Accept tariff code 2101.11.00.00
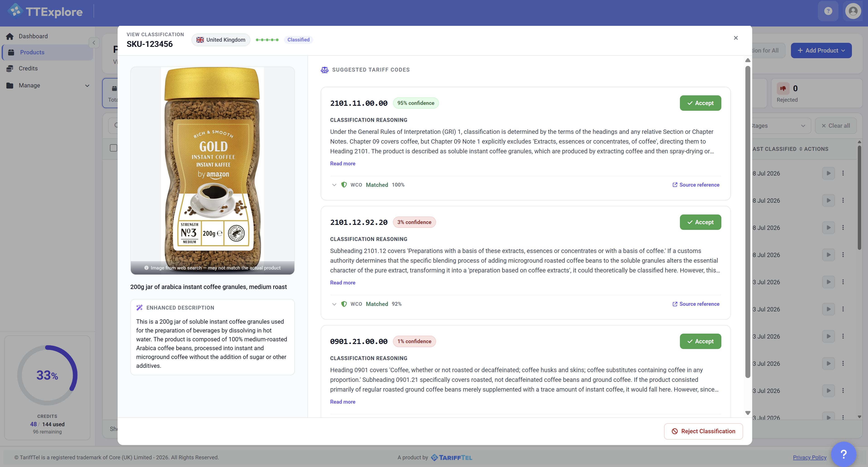Viewport: 868px width, 467px height. coord(700,103)
